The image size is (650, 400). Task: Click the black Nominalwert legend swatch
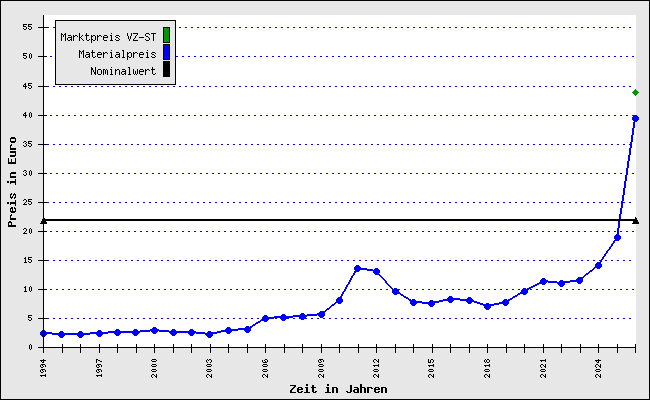[166, 70]
